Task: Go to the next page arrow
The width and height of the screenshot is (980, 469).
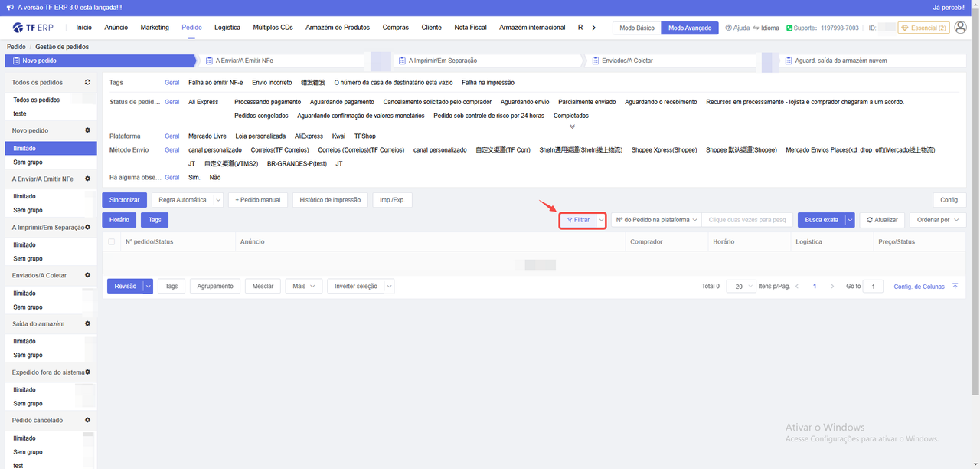Action: pos(832,287)
